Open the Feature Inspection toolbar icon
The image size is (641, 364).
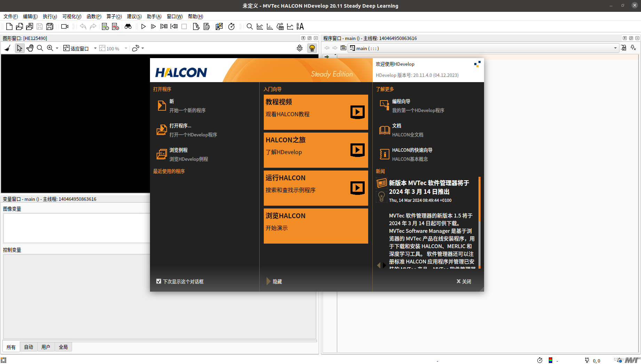pyautogui.click(x=280, y=26)
